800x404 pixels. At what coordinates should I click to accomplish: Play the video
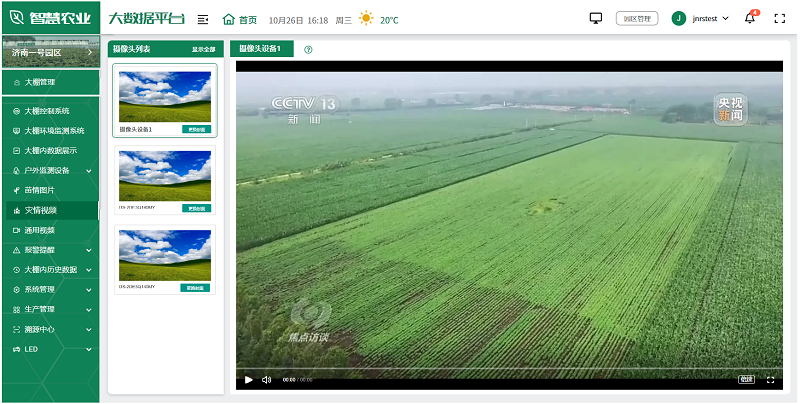pyautogui.click(x=248, y=380)
